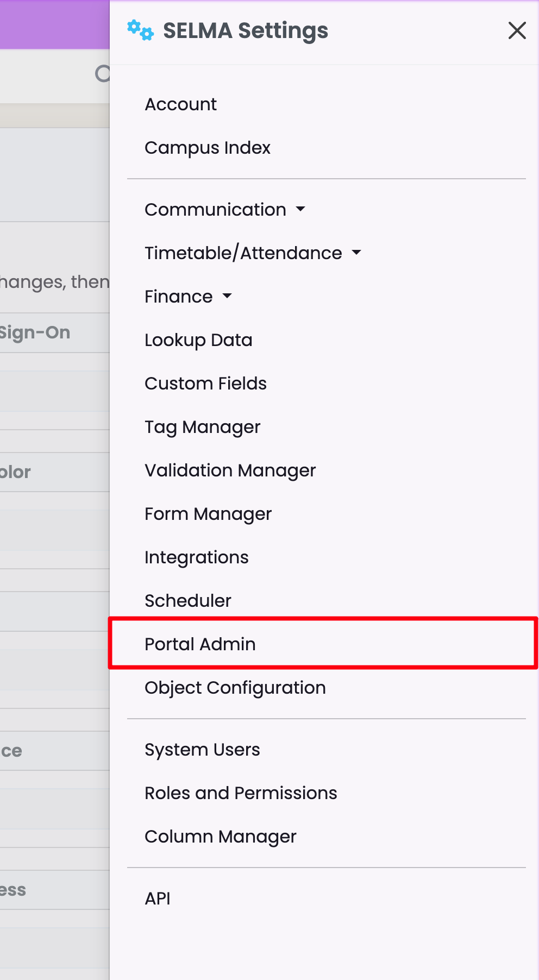Viewport: 539px width, 980px height.
Task: Open Campus Index
Action: tap(207, 148)
